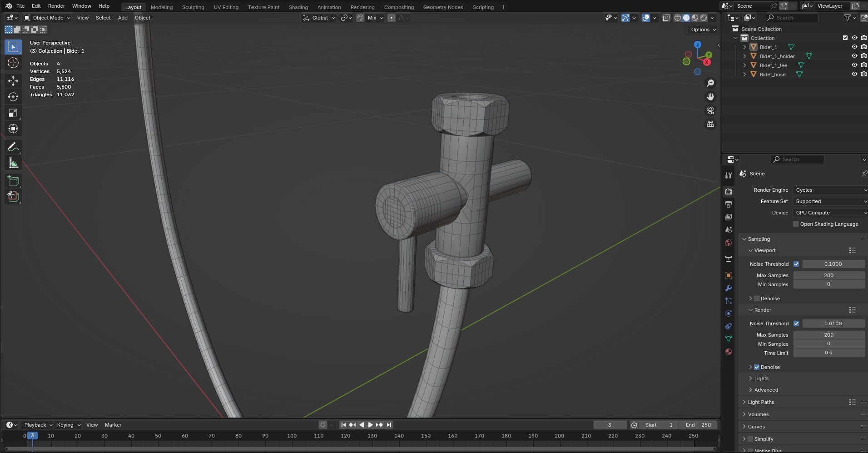Viewport: 868px width, 453px height.
Task: Open the Modifiers properties tab
Action: point(729,288)
